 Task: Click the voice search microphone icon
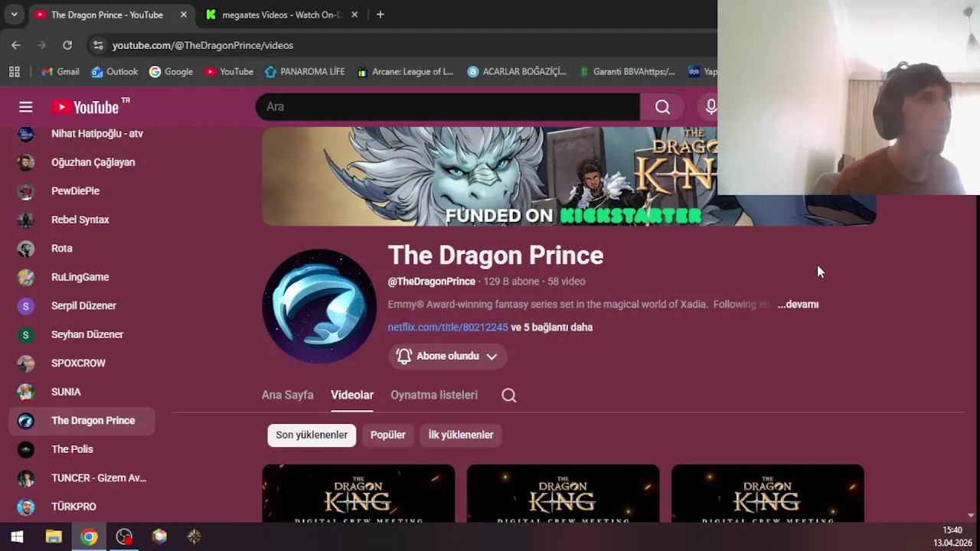click(710, 107)
